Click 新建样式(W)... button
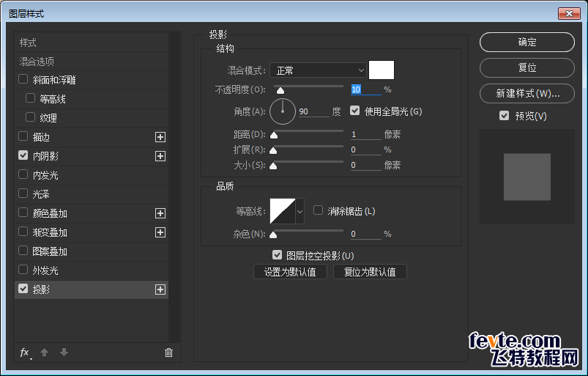The height and width of the screenshot is (376, 588). point(527,93)
